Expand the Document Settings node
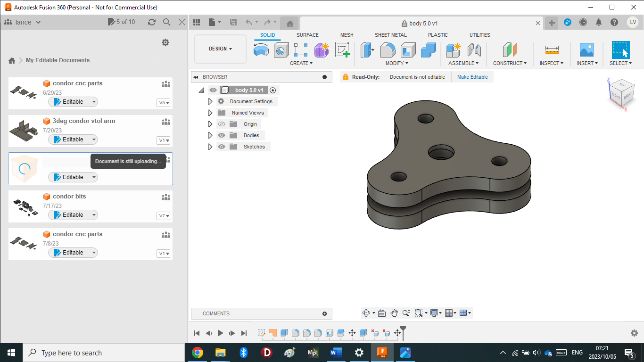644x362 pixels. coord(210,101)
